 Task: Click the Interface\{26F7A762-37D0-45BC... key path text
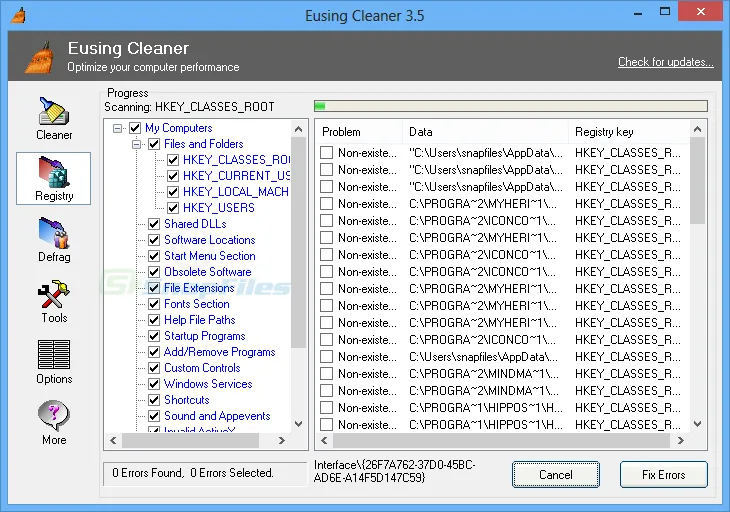[394, 471]
